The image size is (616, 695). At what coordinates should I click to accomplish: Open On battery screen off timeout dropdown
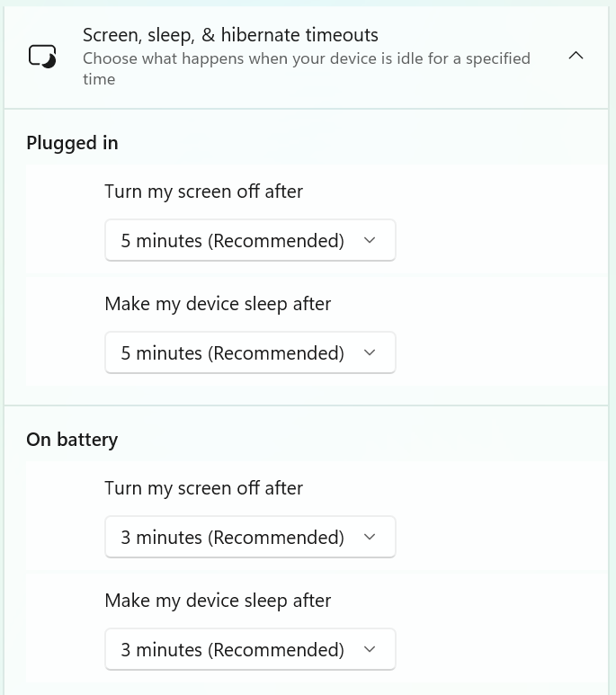(x=250, y=537)
